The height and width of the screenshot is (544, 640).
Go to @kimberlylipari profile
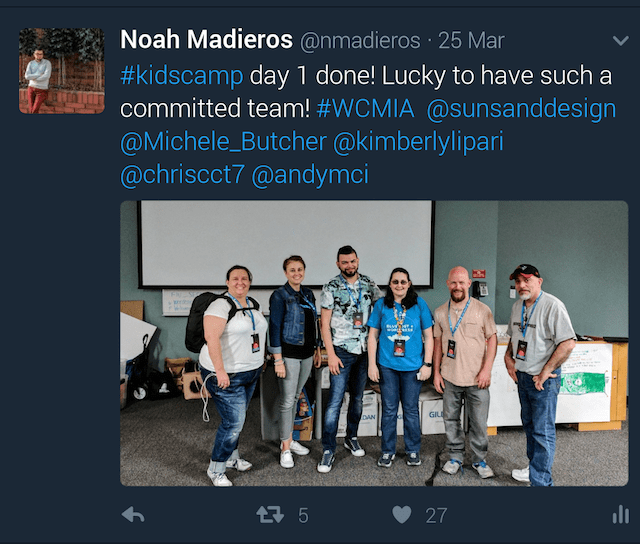pos(418,142)
